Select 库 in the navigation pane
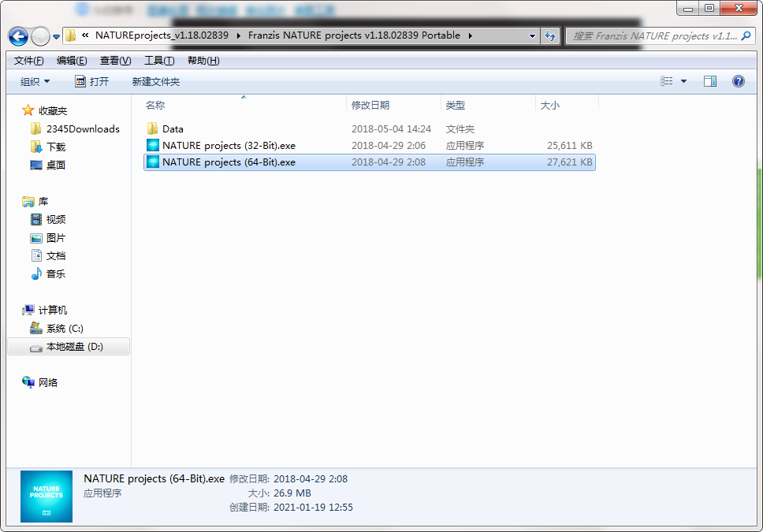763x532 pixels. (43, 202)
